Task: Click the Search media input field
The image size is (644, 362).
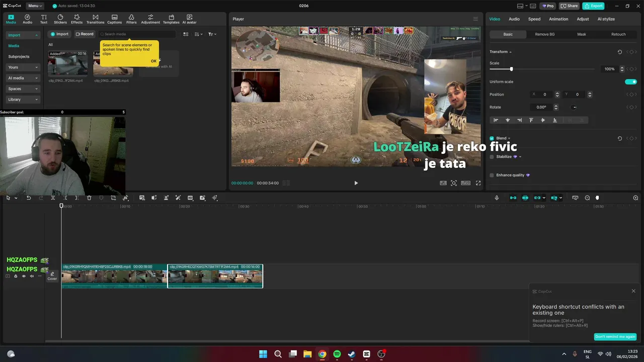Action: (137, 34)
